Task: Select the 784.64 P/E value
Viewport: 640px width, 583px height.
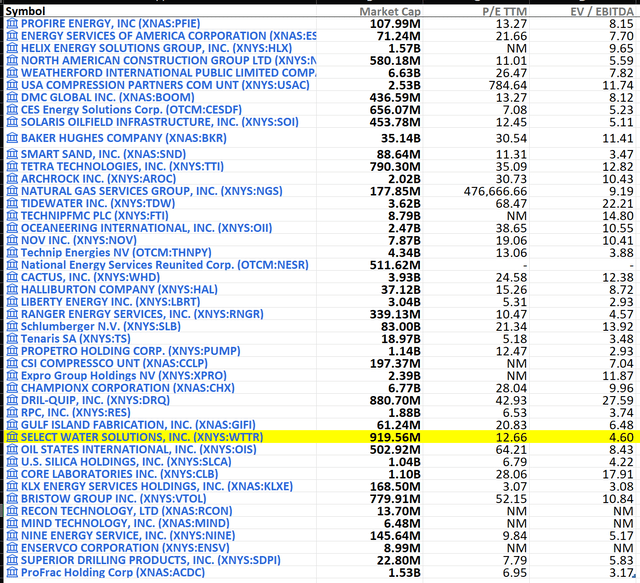Action: [x=508, y=85]
